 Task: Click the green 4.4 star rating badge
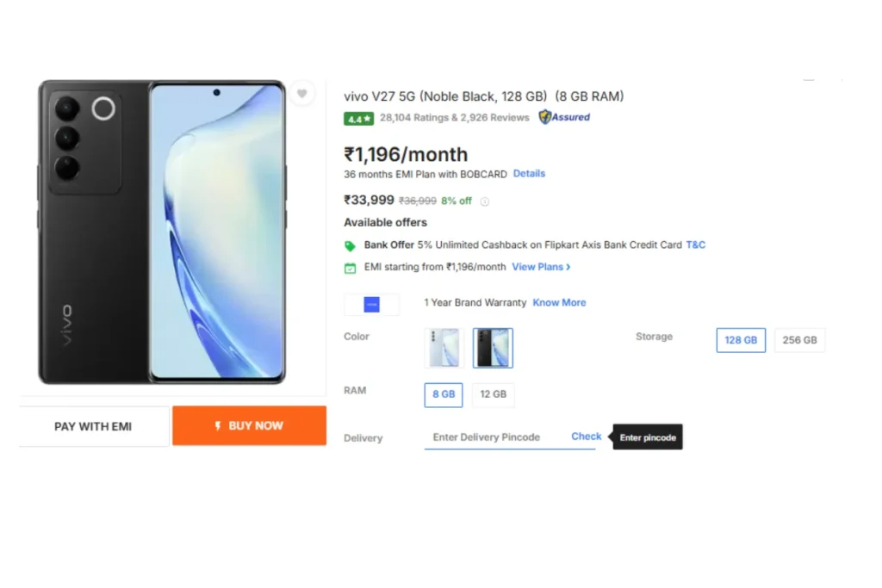358,119
